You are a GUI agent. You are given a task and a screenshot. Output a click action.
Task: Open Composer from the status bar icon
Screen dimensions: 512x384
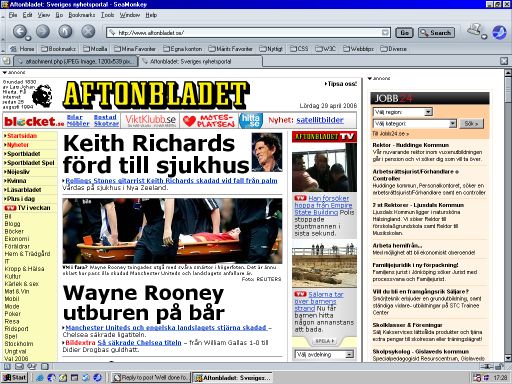point(32,366)
